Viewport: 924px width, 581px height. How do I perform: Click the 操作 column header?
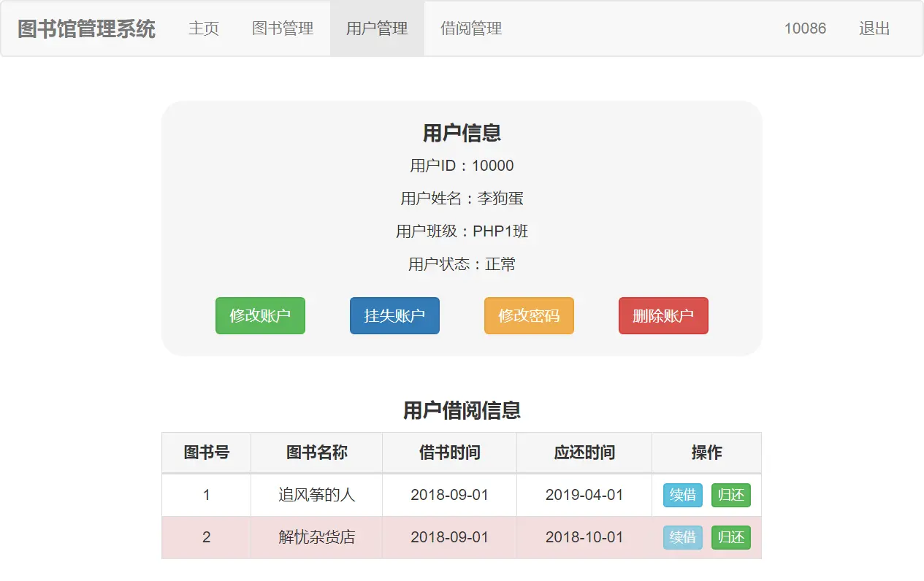pos(706,453)
